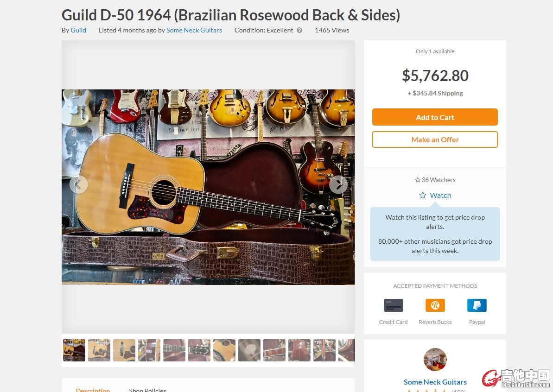Open the Guild brand link
This screenshot has width=553, height=392.
click(x=78, y=30)
